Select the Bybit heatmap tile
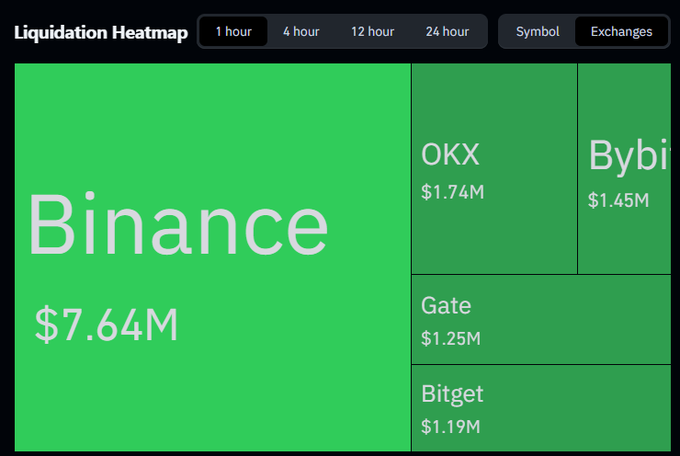 pos(624,169)
